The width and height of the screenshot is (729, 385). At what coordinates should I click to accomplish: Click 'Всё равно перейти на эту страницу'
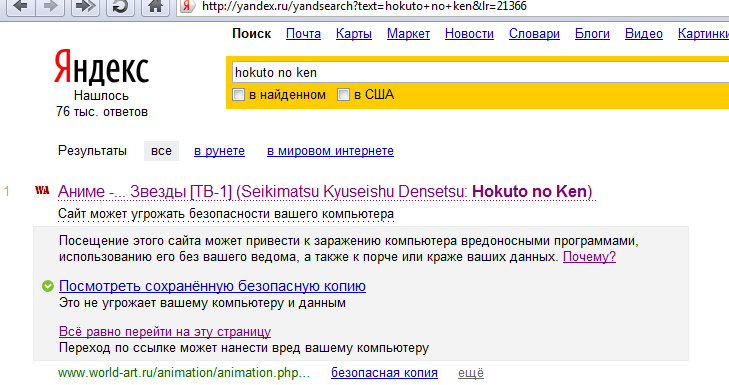[165, 332]
